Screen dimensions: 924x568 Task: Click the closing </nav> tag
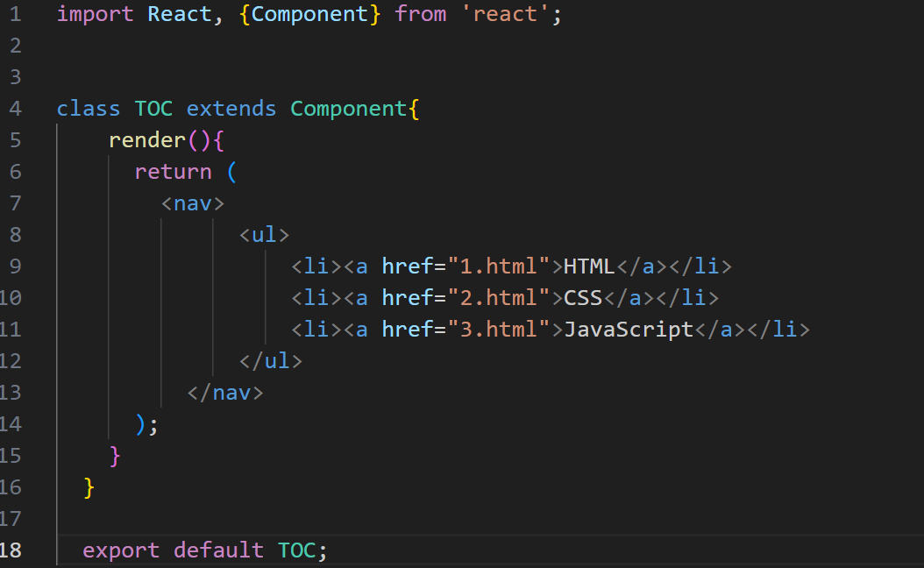pos(225,393)
